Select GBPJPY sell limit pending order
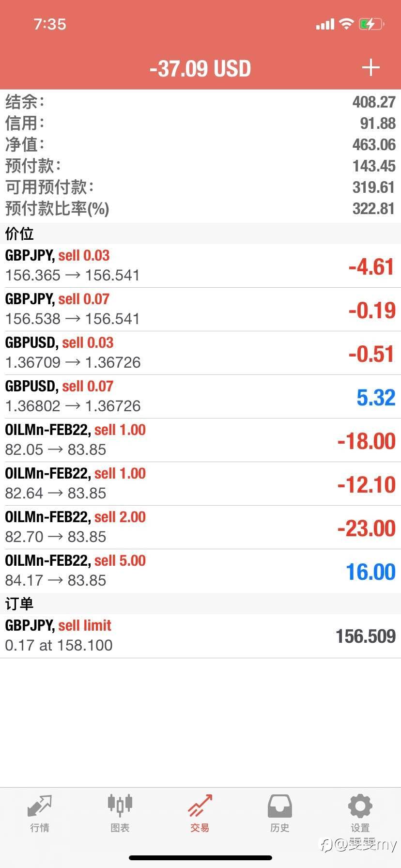This screenshot has height=868, width=401. (x=200, y=635)
